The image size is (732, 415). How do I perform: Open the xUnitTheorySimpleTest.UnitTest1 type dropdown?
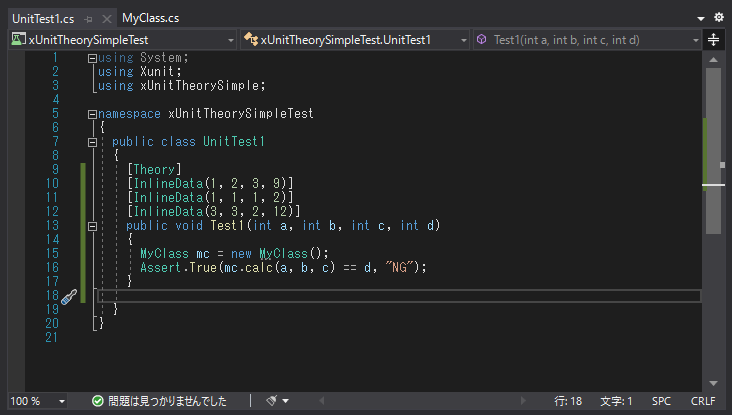point(463,40)
